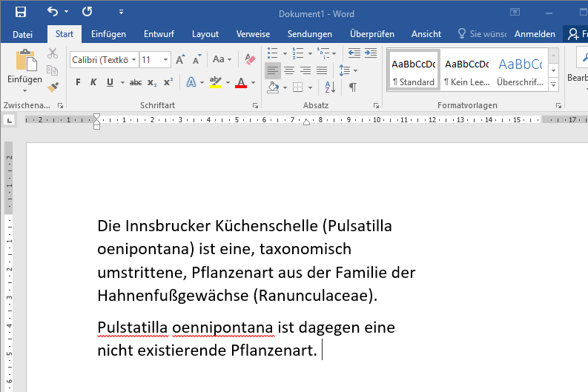The height and width of the screenshot is (392, 588).
Task: Save the document with the floppy disk icon
Action: [x=21, y=12]
